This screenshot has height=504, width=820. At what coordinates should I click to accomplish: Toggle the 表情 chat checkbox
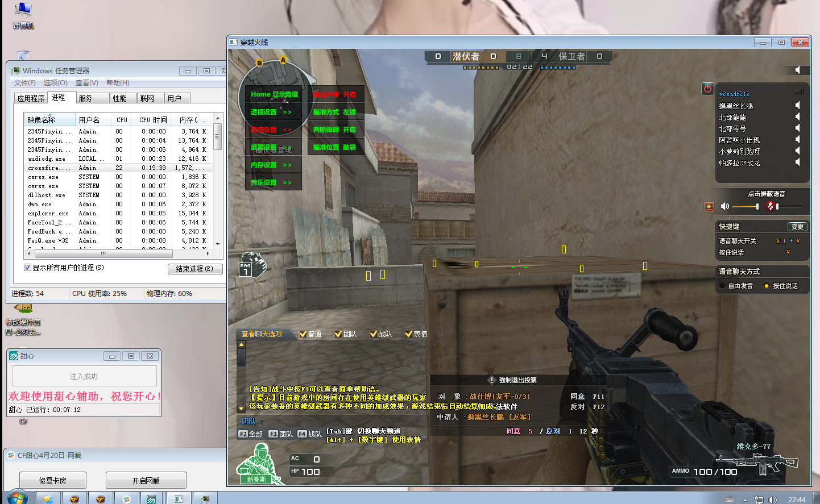tap(408, 334)
